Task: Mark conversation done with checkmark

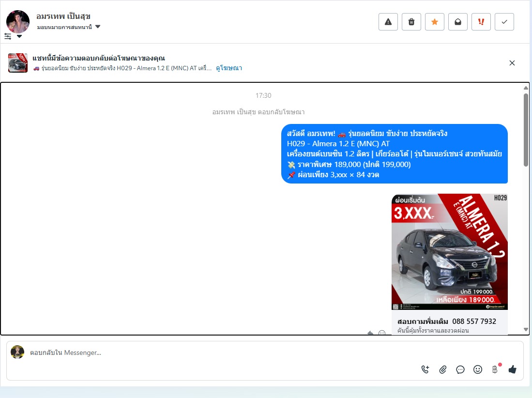Action: [504, 22]
